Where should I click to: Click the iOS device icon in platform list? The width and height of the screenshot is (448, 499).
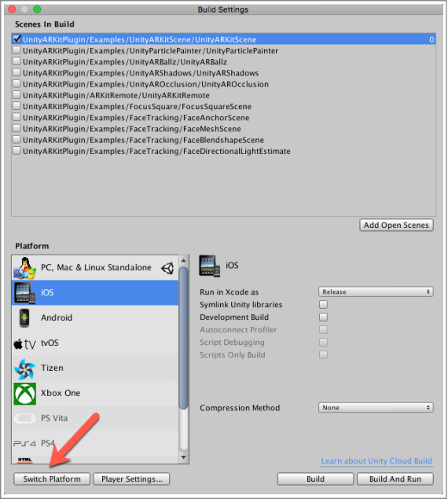tap(24, 293)
